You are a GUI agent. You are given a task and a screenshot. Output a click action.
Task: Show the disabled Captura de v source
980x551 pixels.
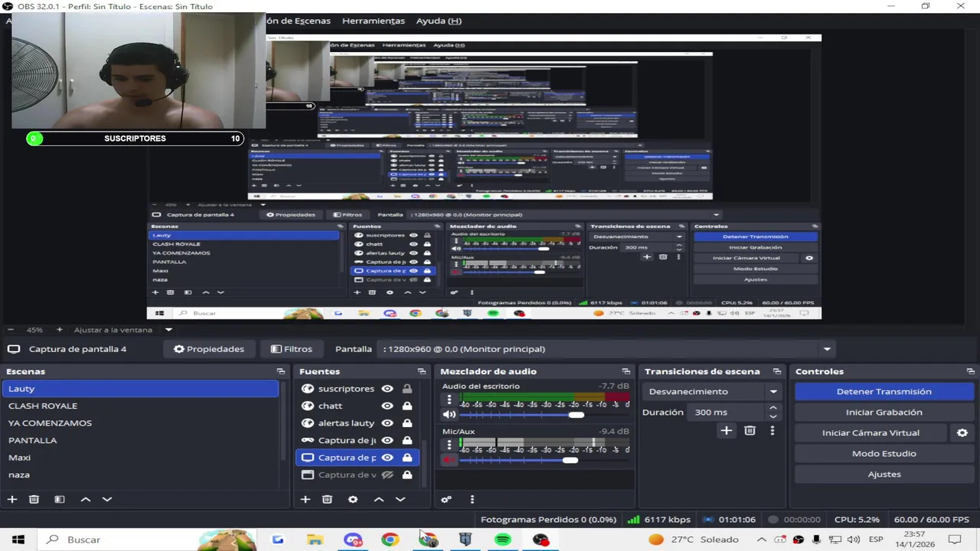387,474
